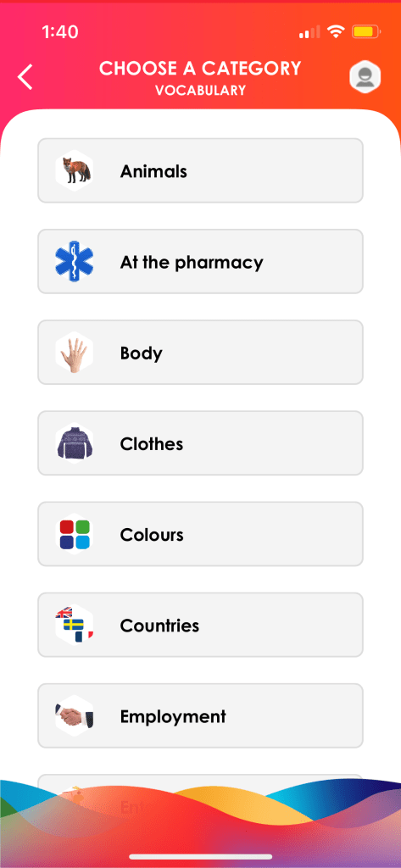Select the Animals category

click(x=200, y=170)
